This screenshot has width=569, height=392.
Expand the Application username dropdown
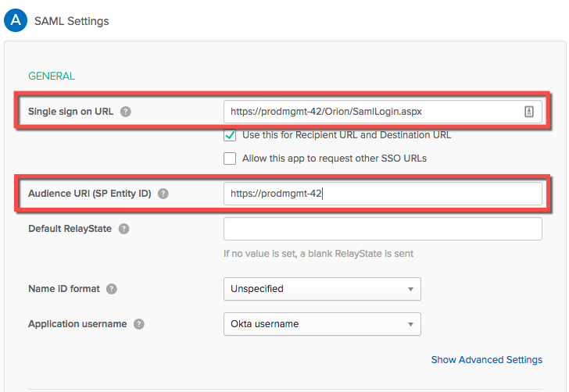[322, 324]
